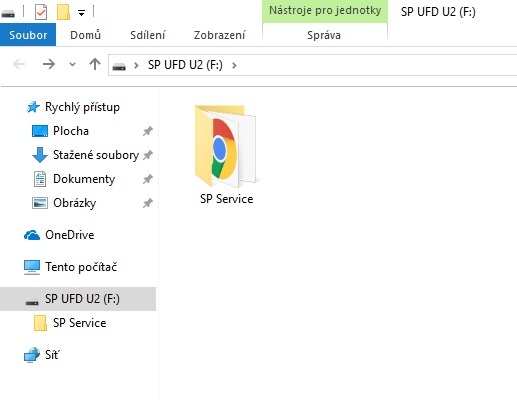Expand the recent locations dropdown chevron
The height and width of the screenshot is (400, 517).
pos(72,64)
